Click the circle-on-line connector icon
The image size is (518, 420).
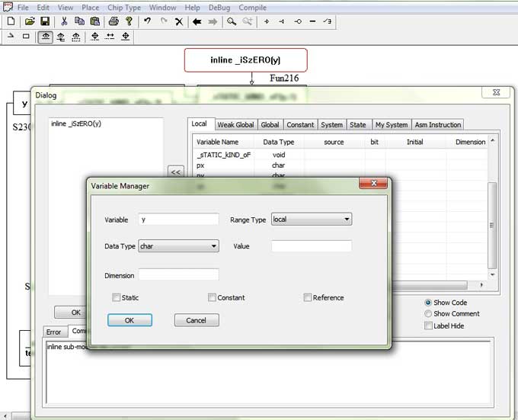(298, 21)
